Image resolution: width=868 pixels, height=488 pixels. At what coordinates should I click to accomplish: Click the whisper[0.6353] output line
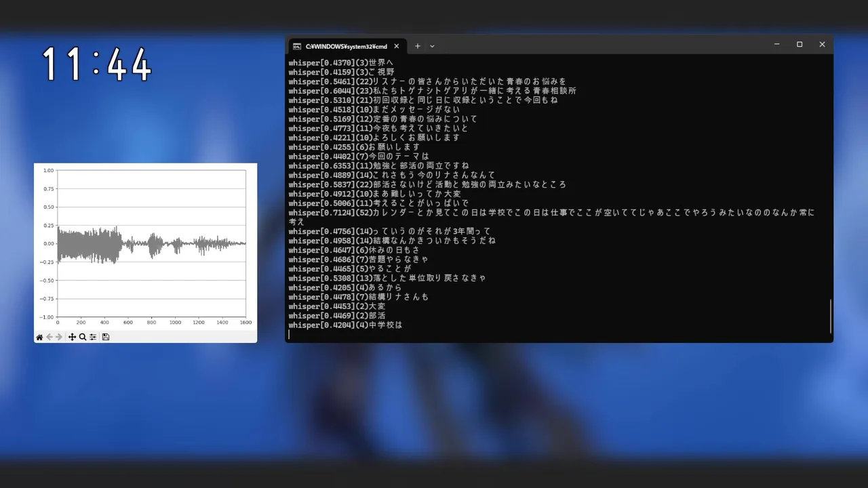378,166
